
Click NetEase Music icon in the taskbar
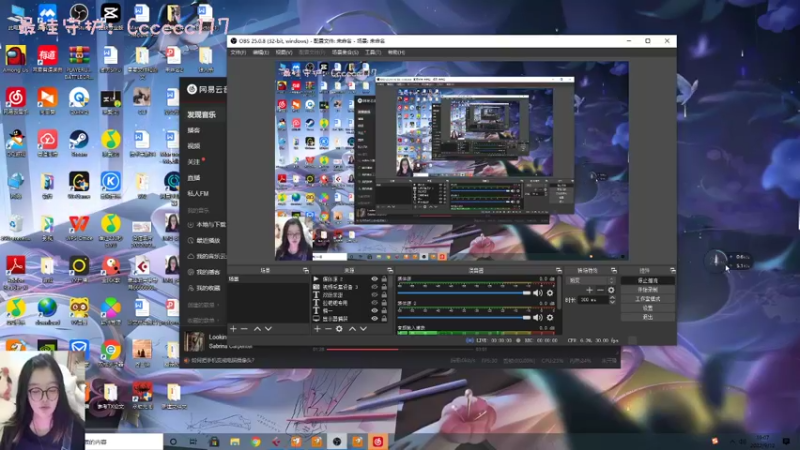pyautogui.click(x=378, y=442)
